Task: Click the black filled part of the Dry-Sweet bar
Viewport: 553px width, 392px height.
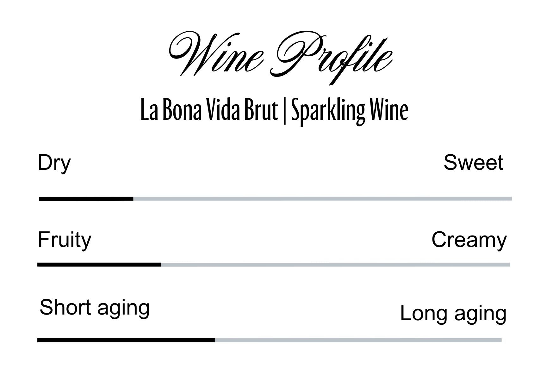Action: [x=86, y=199]
